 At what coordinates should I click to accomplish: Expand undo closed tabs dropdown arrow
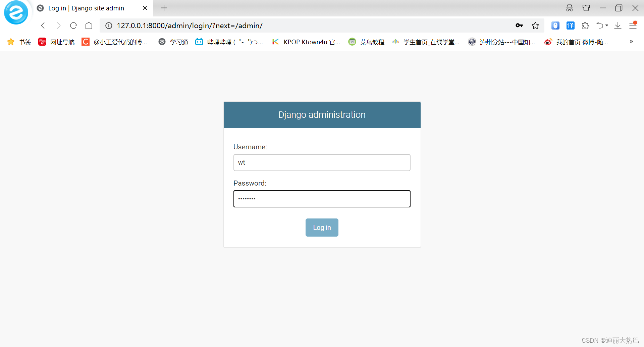(x=607, y=26)
